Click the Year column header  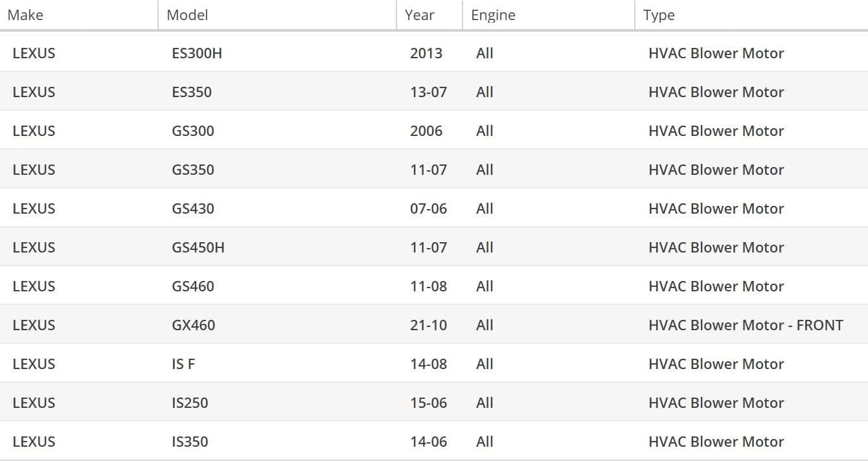tap(419, 15)
